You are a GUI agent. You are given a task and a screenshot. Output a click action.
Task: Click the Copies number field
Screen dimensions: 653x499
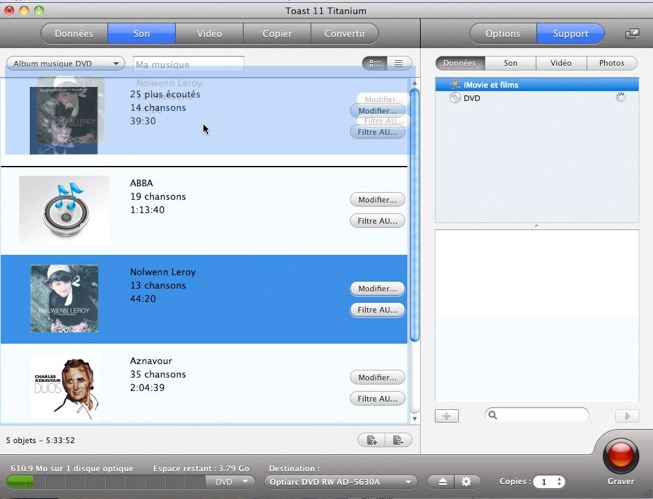pos(544,482)
